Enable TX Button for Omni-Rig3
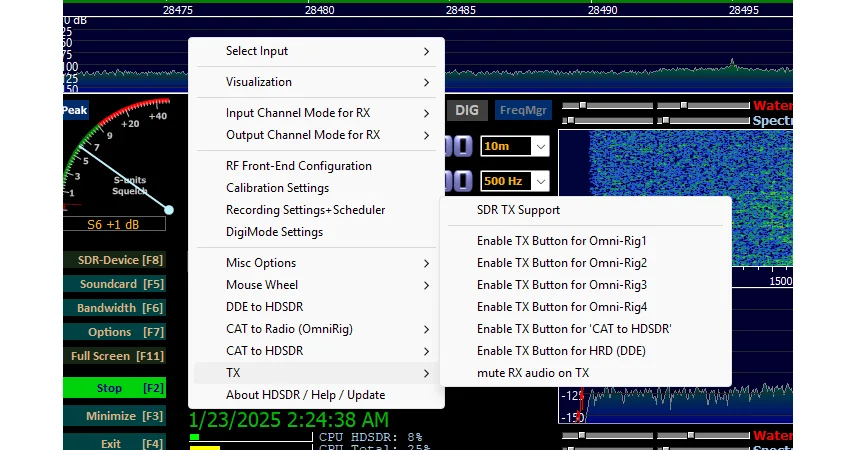856x450 pixels. pos(585,285)
